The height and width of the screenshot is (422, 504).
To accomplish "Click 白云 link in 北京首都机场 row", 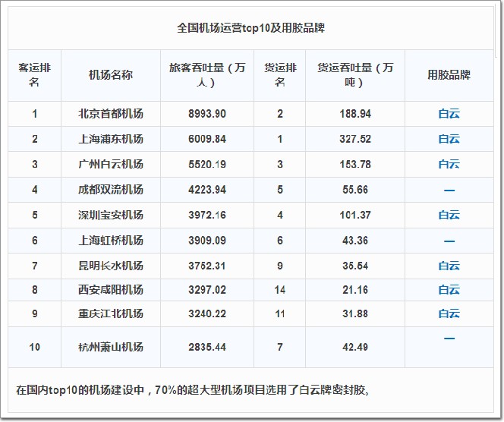I will [449, 114].
